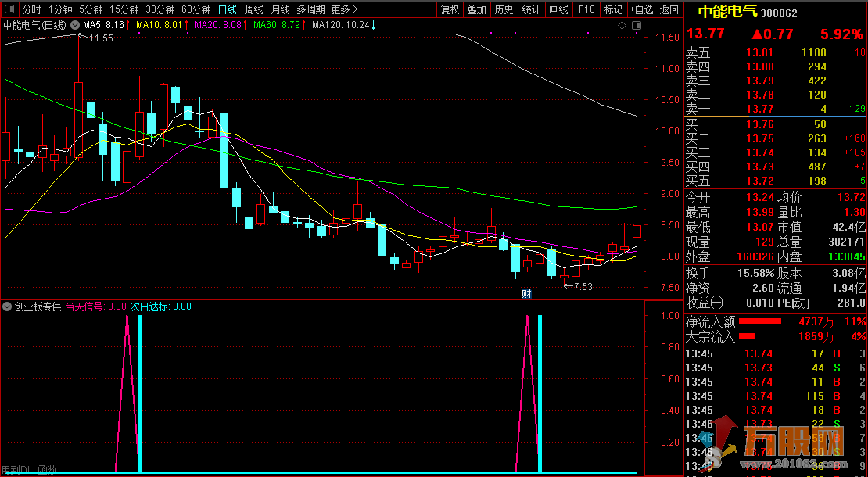Click the 买二 bid row at 13.75
868x477 pixels.
click(775, 138)
